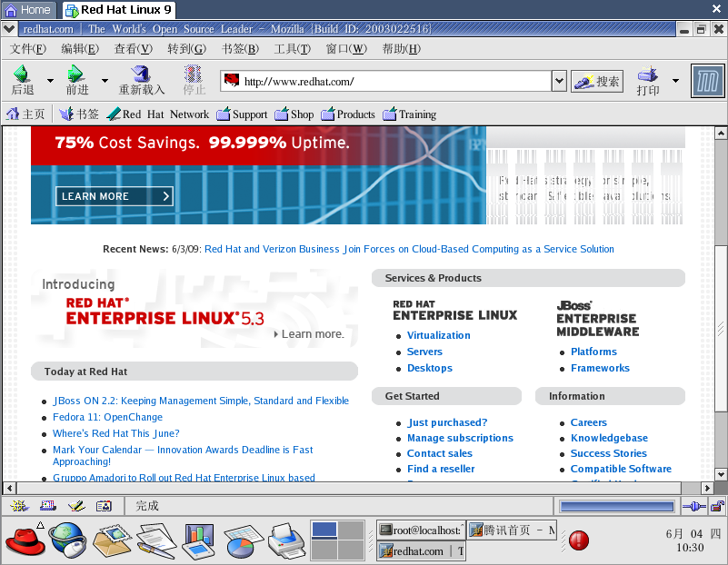Screen dimensions: 728x565
Task: Click the LEARN MORE banner button
Action: 115,196
